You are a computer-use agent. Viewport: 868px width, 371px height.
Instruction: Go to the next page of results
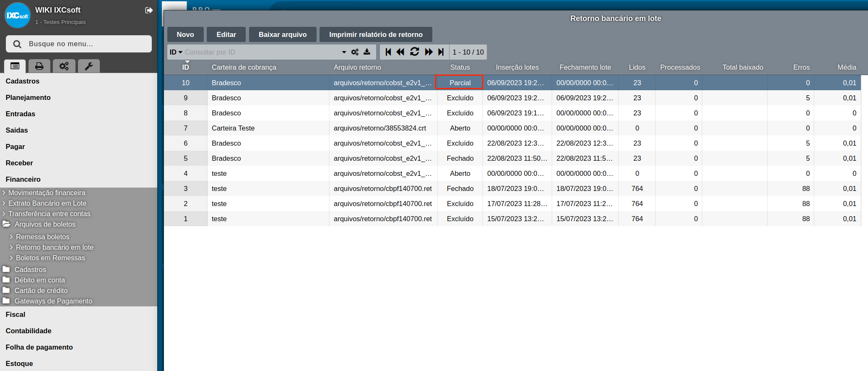429,52
